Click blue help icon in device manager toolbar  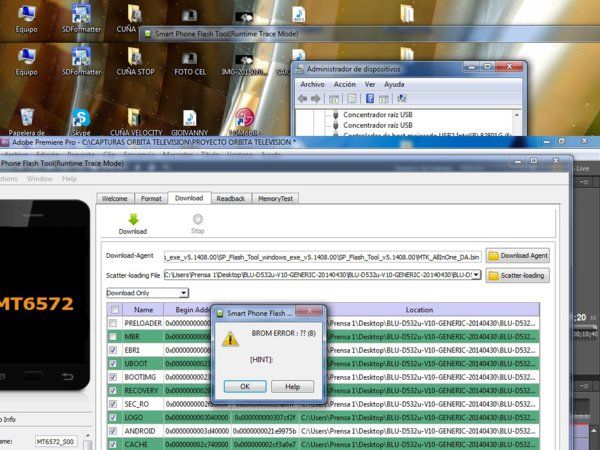[370, 98]
